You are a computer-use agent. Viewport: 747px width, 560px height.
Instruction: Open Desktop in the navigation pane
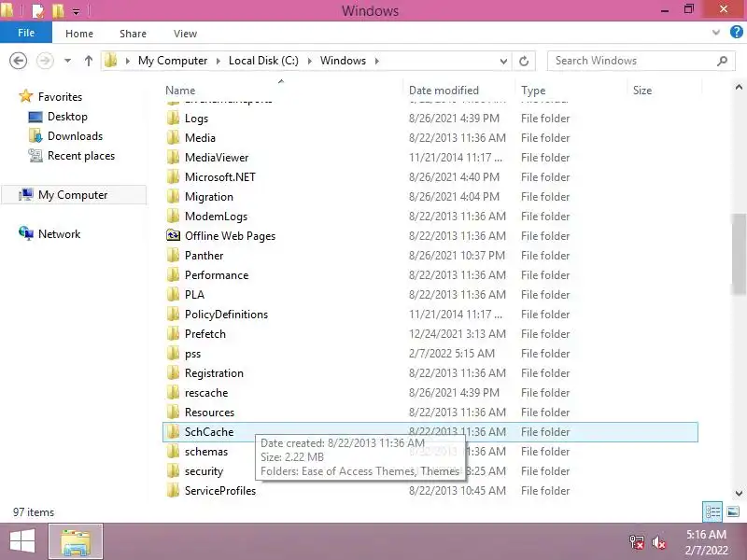point(67,117)
